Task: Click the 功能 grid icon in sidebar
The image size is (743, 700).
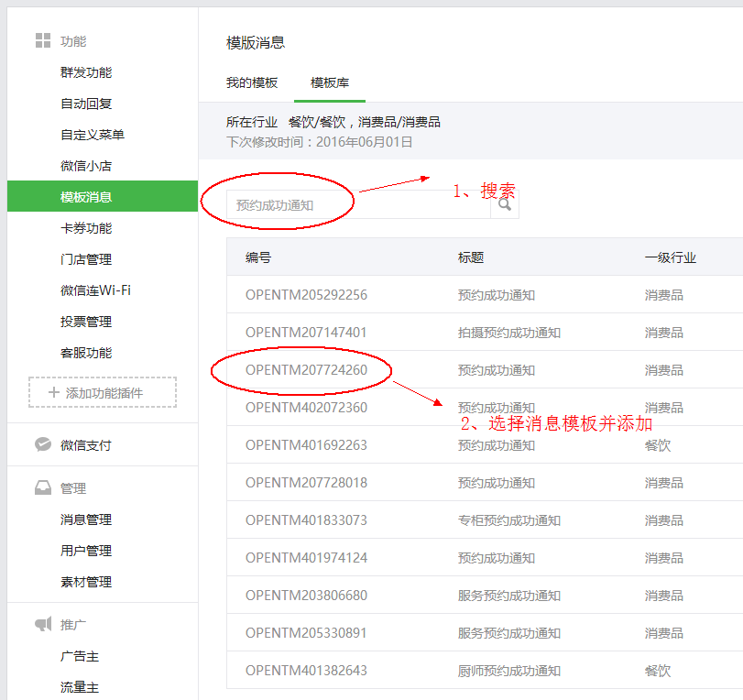Action: (42, 41)
